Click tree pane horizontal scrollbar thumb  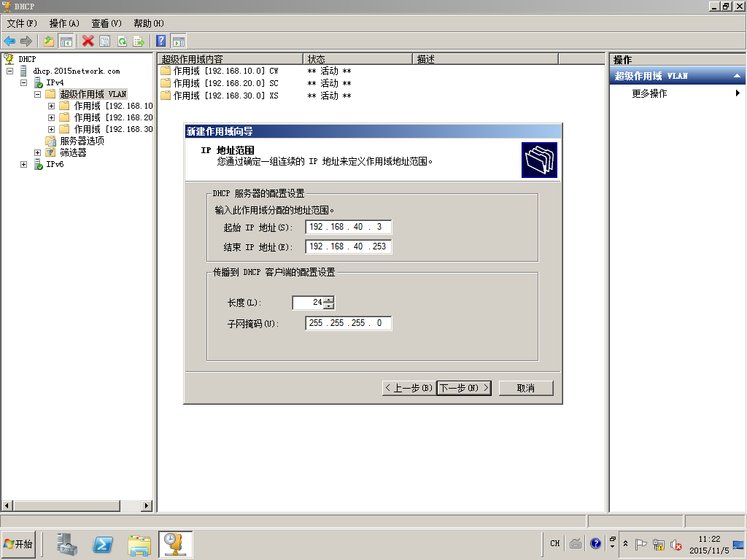tap(66, 506)
